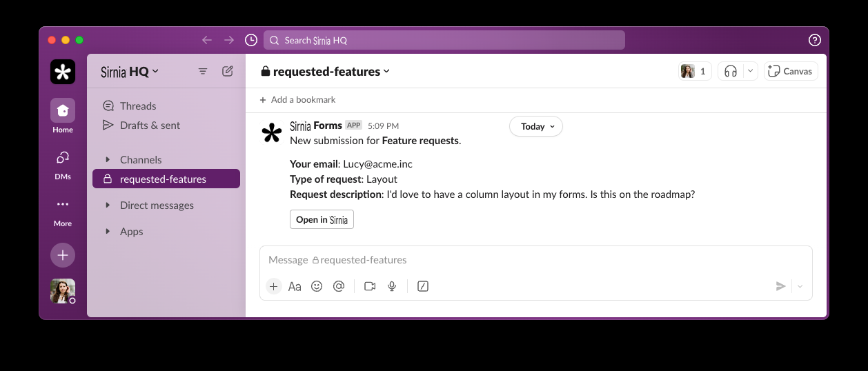Image resolution: width=868 pixels, height=371 pixels.
Task: Open the emoji picker
Action: 317,286
